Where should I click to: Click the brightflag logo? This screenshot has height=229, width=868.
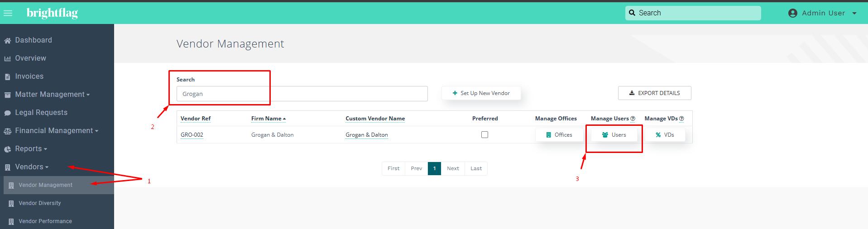tap(52, 13)
